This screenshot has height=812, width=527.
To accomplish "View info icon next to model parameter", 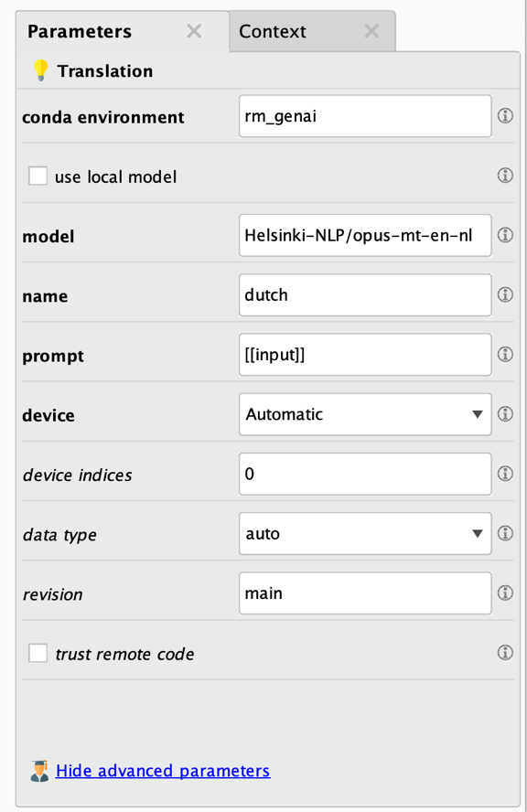I will [x=504, y=235].
